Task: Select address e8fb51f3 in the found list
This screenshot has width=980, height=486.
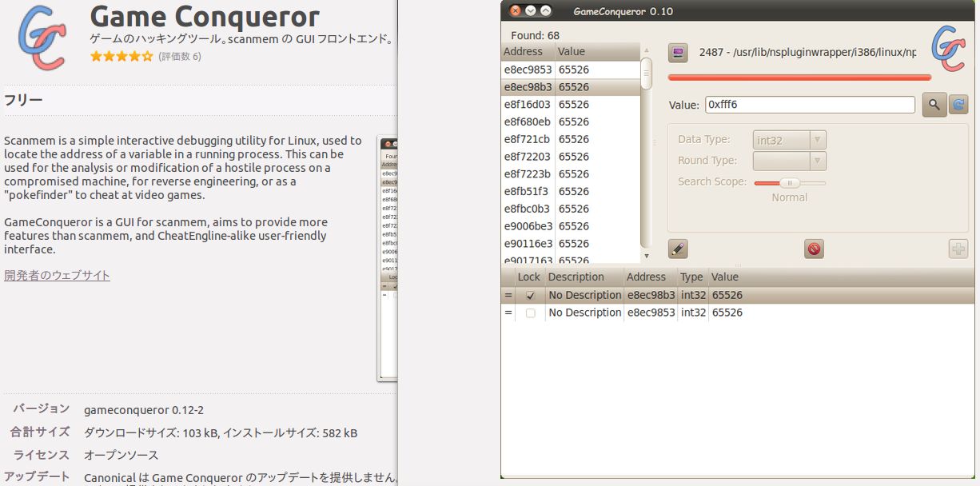Action: [528, 192]
